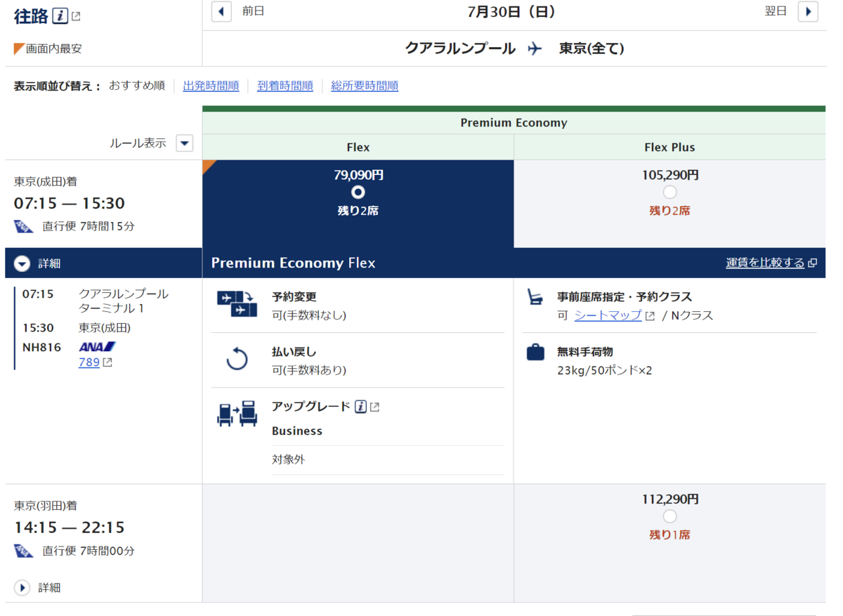Click the 東京(成田)着 label

(x=46, y=181)
